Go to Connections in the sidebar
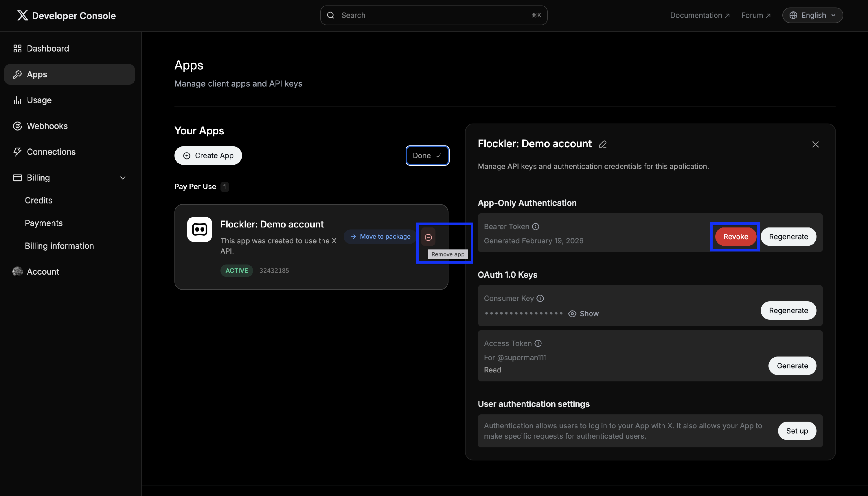 click(x=51, y=152)
